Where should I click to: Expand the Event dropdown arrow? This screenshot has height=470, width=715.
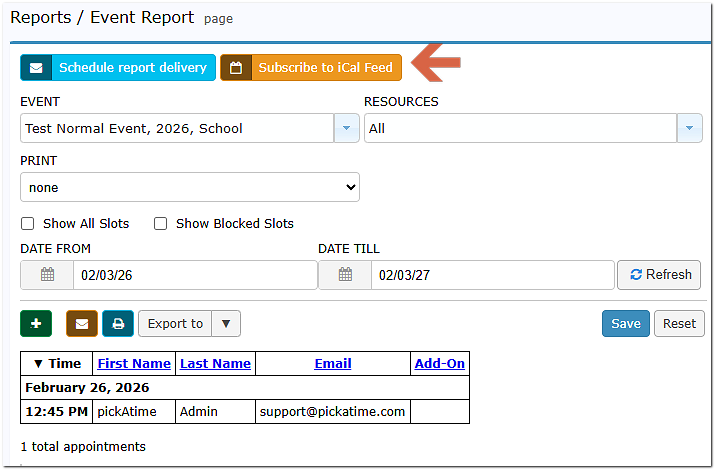pyautogui.click(x=346, y=128)
